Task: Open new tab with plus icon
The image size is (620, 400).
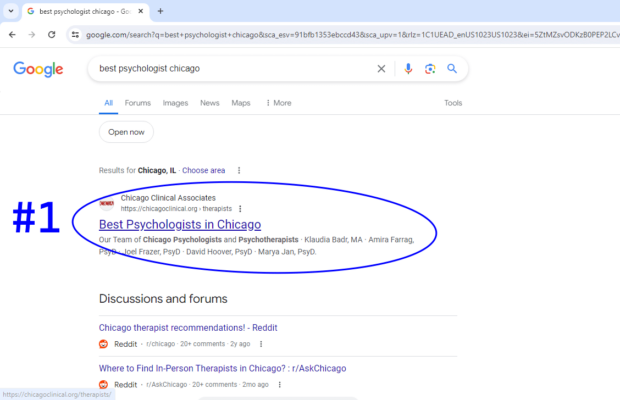Action: tap(160, 11)
